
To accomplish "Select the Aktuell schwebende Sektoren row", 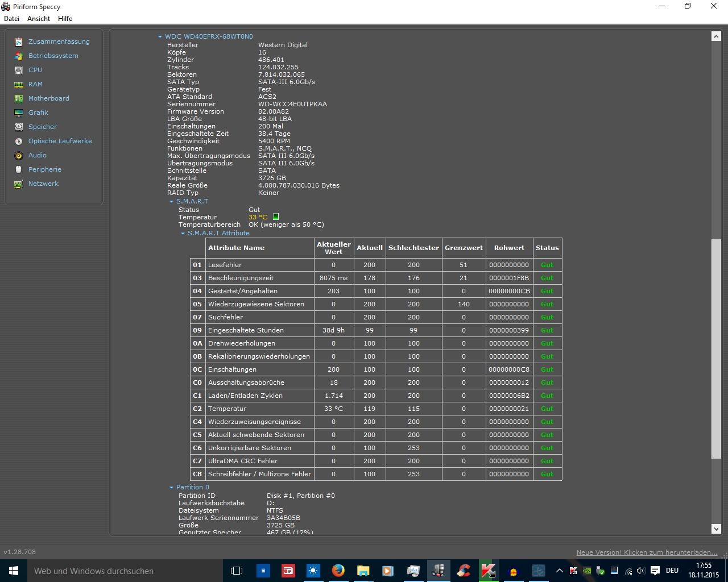I will click(x=376, y=435).
